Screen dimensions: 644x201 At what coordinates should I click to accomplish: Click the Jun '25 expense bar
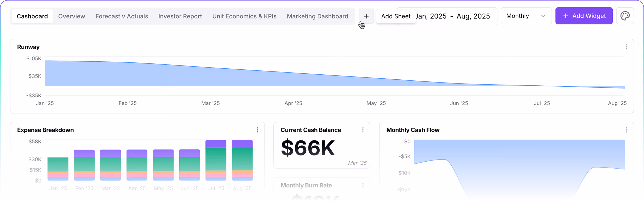click(x=189, y=165)
